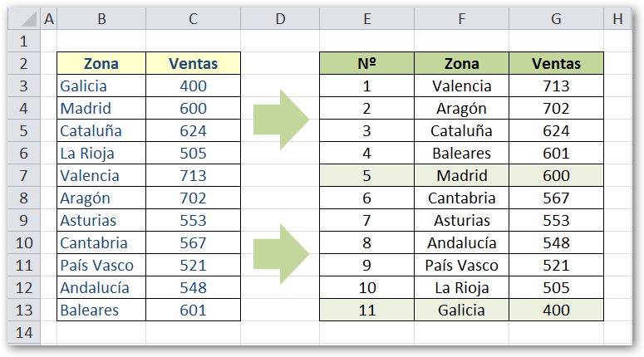The image size is (644, 357).
Task: Select the Galicia cell in column B
Action: tap(101, 86)
